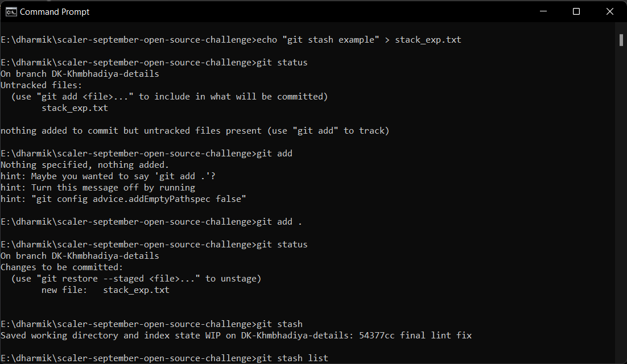Select the stack_exp.txt untracked file name
The width and height of the screenshot is (627, 364).
pos(74,107)
